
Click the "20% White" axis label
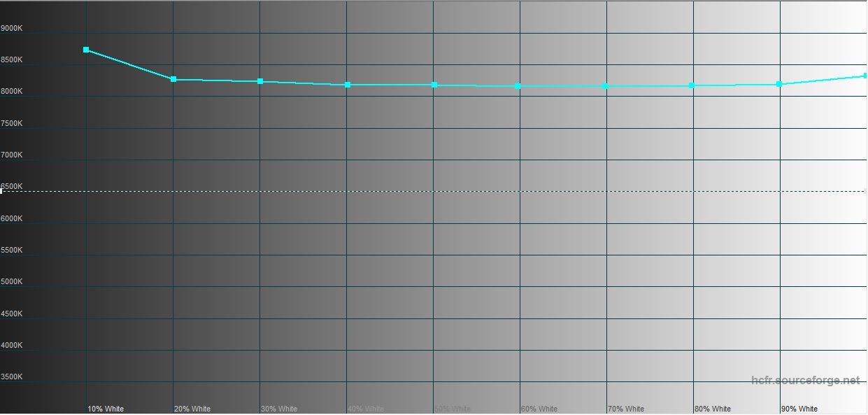192,409
